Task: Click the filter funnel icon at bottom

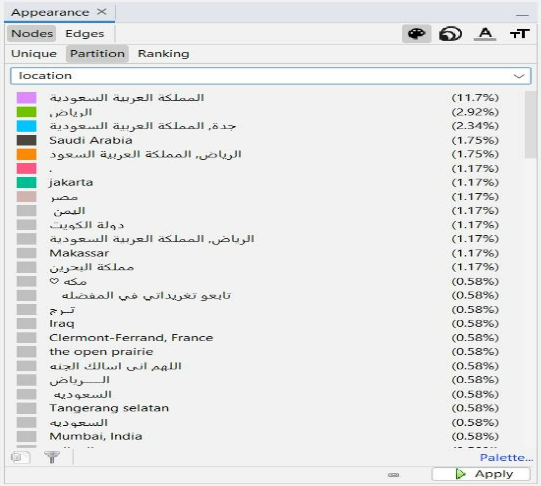Action: pos(52,457)
